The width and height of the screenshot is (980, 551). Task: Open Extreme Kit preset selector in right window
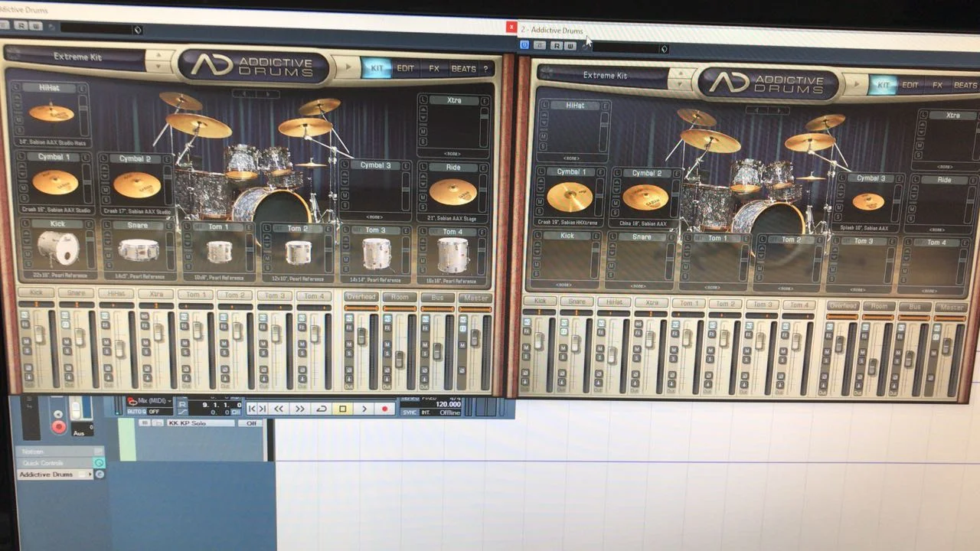tap(604, 76)
